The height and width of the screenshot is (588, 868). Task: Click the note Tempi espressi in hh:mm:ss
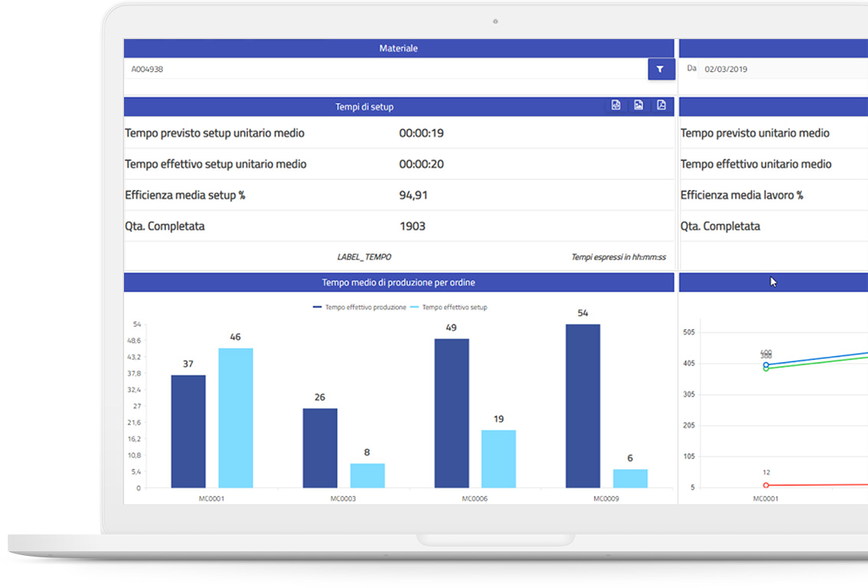point(619,257)
